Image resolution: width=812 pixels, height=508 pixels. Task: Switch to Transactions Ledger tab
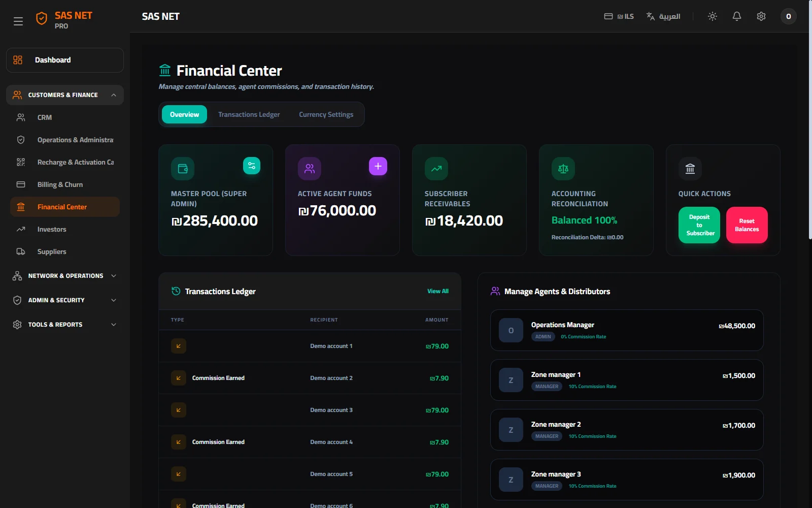coord(249,114)
